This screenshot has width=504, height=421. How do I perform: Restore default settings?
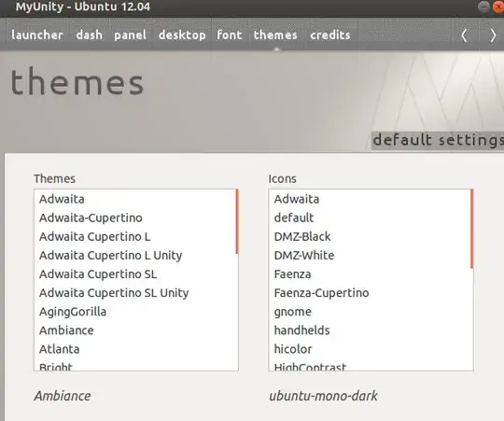[438, 140]
